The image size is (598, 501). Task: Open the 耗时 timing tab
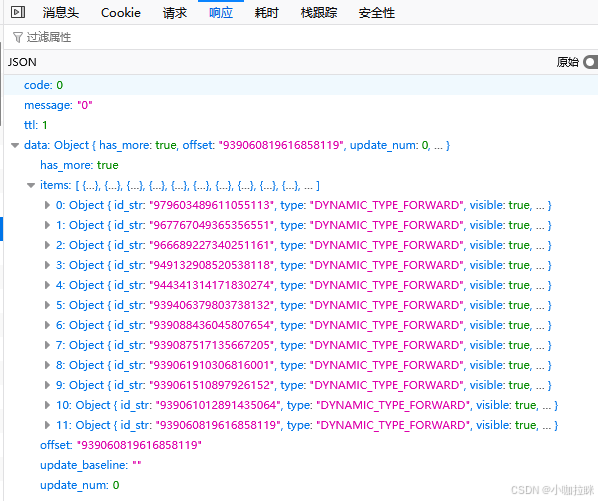(x=267, y=13)
